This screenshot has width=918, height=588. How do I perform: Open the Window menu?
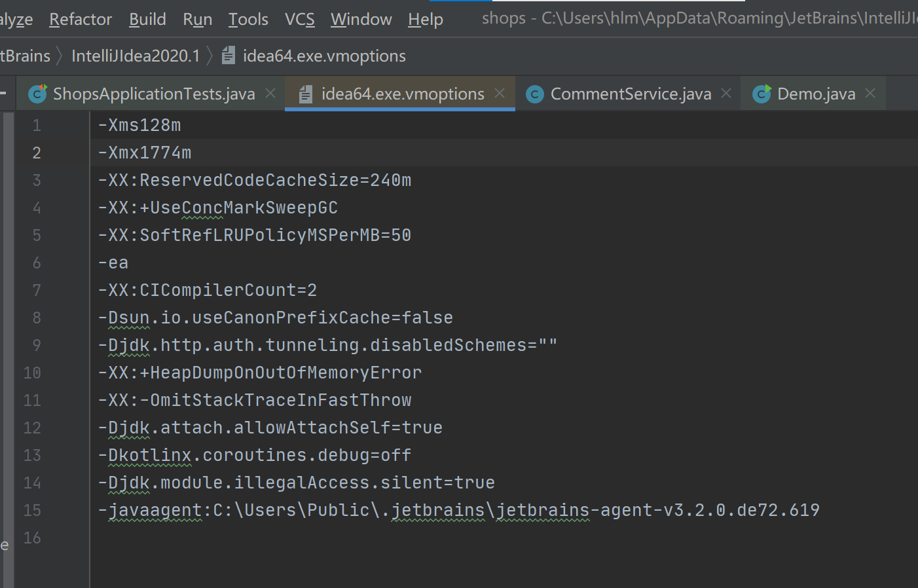(361, 20)
